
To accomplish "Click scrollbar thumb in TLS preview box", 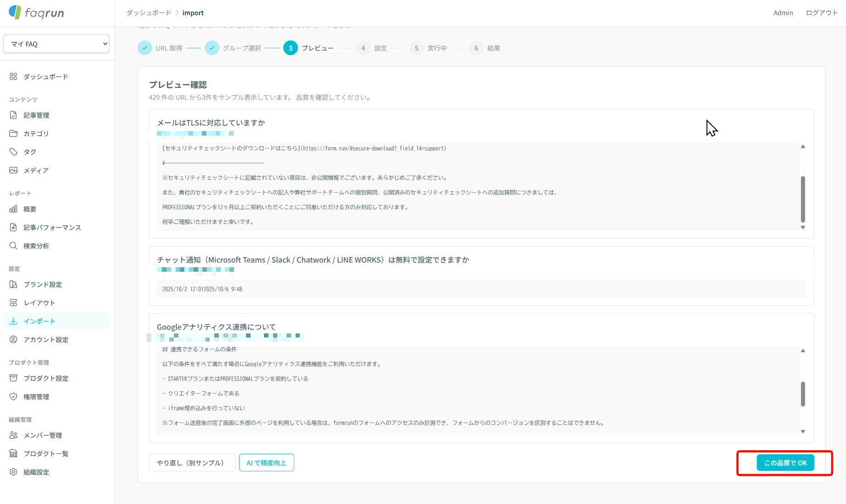I will (803, 199).
